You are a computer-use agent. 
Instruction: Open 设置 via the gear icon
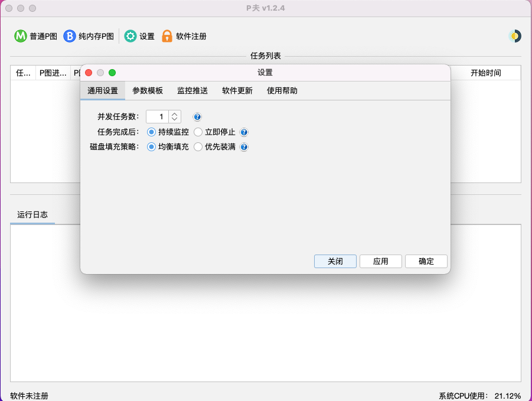[130, 36]
